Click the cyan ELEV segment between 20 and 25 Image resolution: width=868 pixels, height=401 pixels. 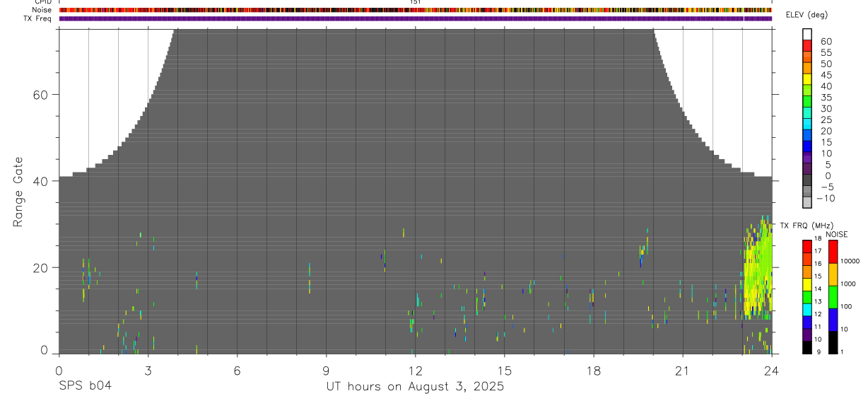coord(807,124)
